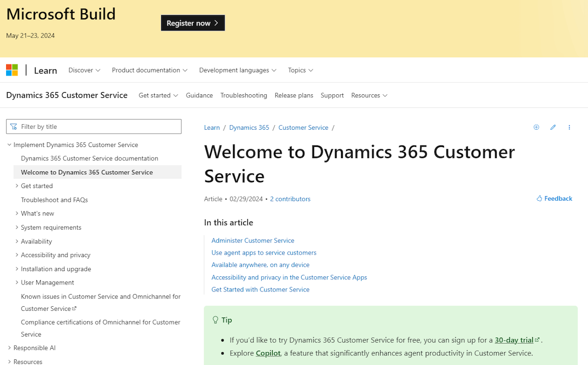Collapse the Implement Dynamics 365 Customer Service section
Screen dimensions: 588x365
pyautogui.click(x=9, y=144)
